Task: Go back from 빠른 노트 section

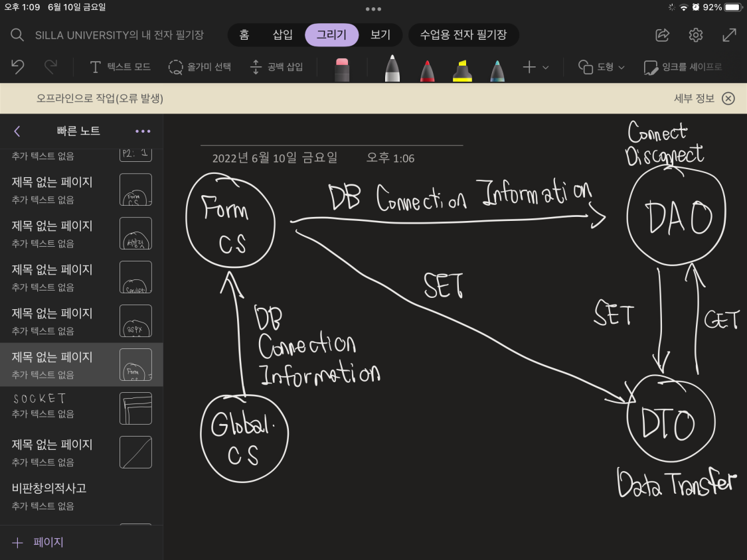Action: click(x=17, y=131)
